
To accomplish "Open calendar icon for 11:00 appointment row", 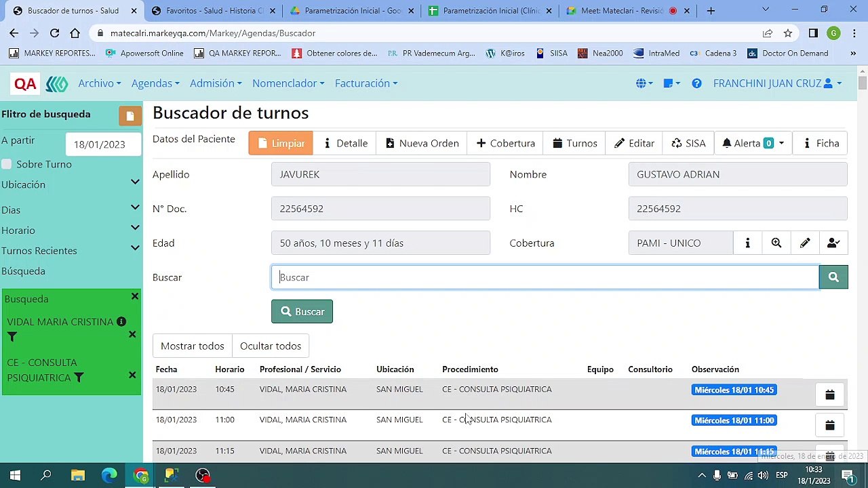I will 829,425.
